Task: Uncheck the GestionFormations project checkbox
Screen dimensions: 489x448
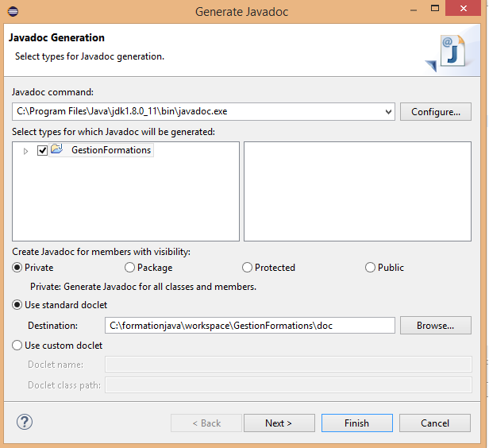Action: click(x=43, y=150)
